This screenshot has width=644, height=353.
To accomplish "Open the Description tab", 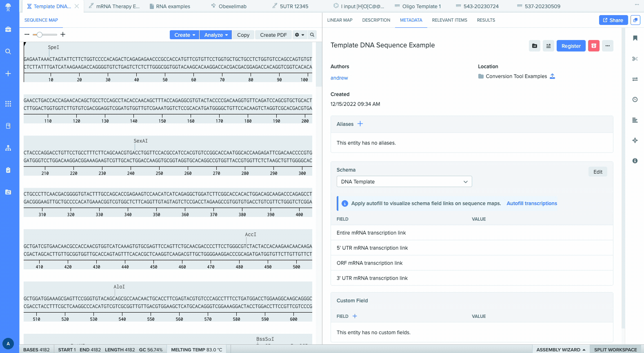I will point(376,20).
